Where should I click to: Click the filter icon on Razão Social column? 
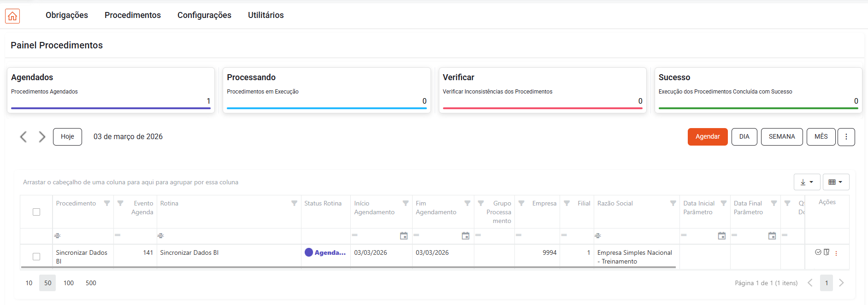pyautogui.click(x=673, y=203)
